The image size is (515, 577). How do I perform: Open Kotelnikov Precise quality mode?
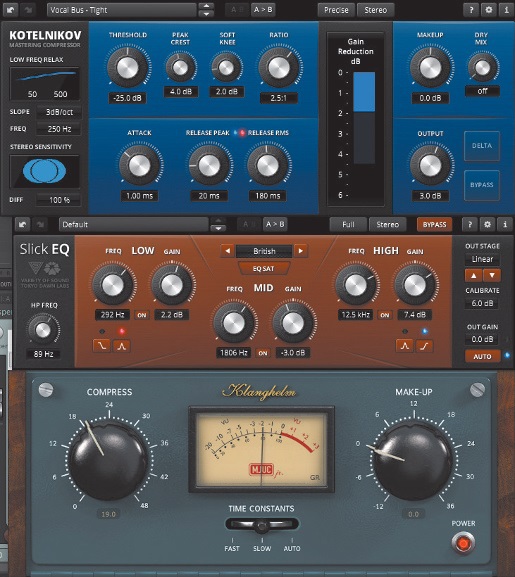coord(336,10)
